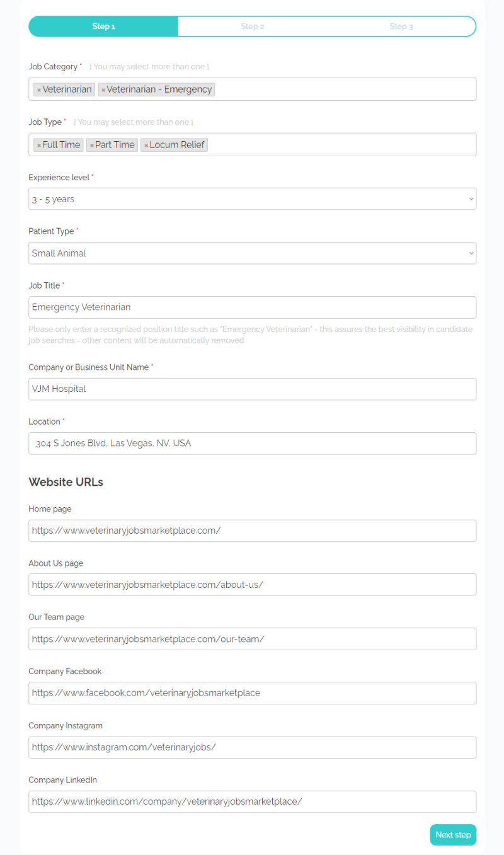504x855 pixels.
Task: Switch to Step 1 tab
Action: tap(103, 26)
